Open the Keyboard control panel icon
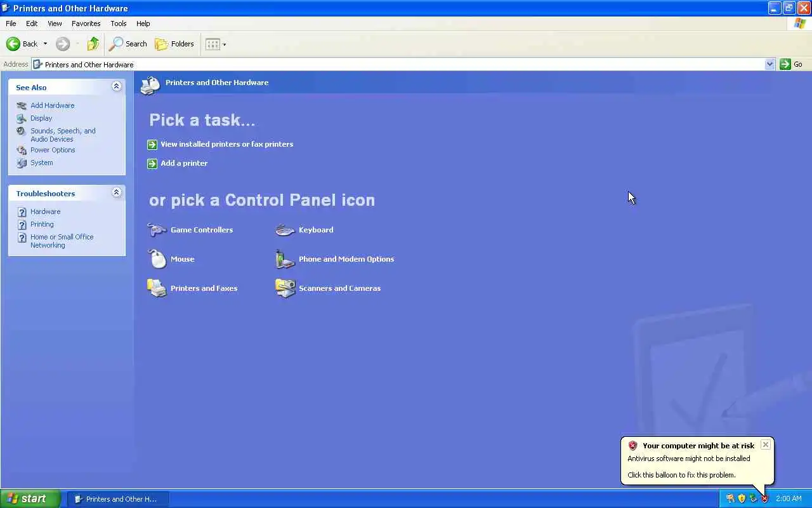This screenshot has height=508, width=812. click(x=285, y=230)
